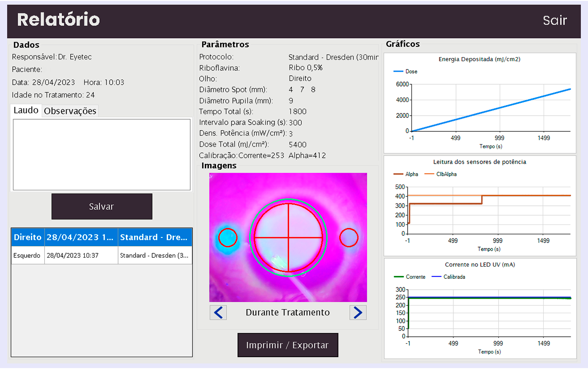Click the Dose Total value 5400

point(298,145)
